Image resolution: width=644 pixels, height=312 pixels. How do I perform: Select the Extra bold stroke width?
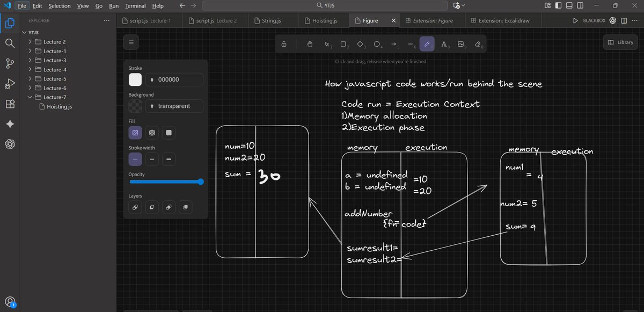coord(169,159)
